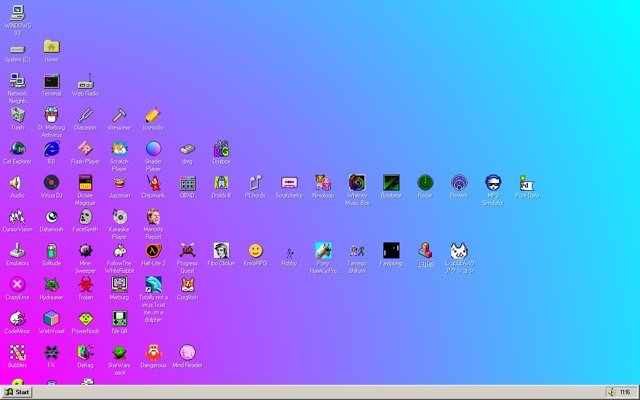The height and width of the screenshot is (400, 640).
Task: Launch FaceSynth mask icon
Action: click(85, 217)
